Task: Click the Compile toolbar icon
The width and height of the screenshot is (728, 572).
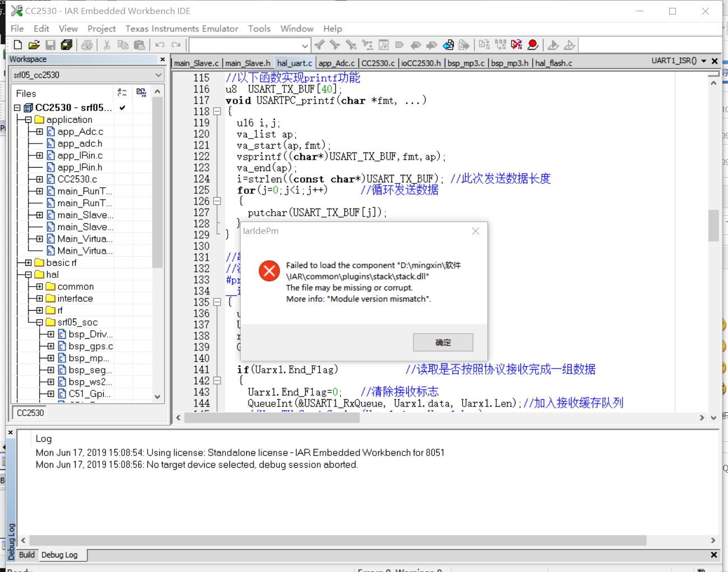Action: [x=484, y=45]
